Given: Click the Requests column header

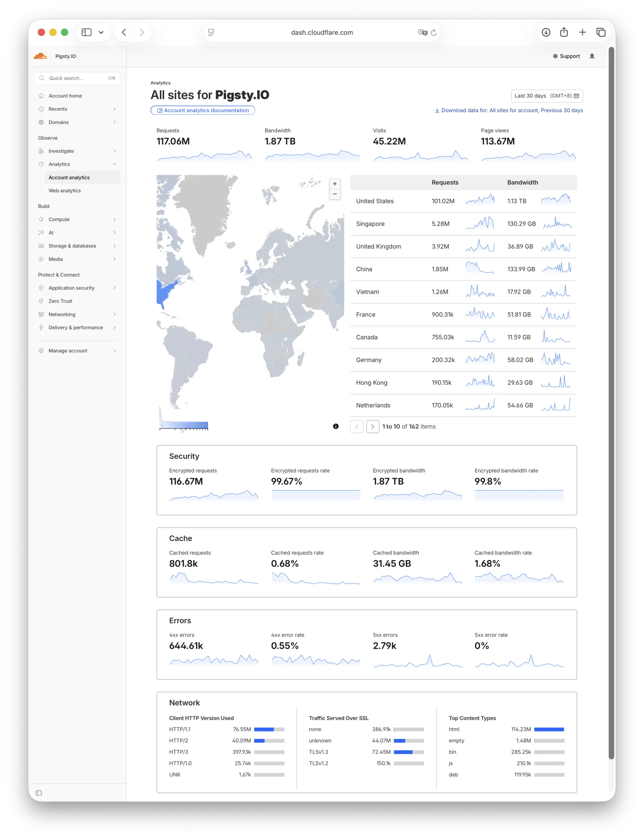Looking at the screenshot, I should [445, 182].
